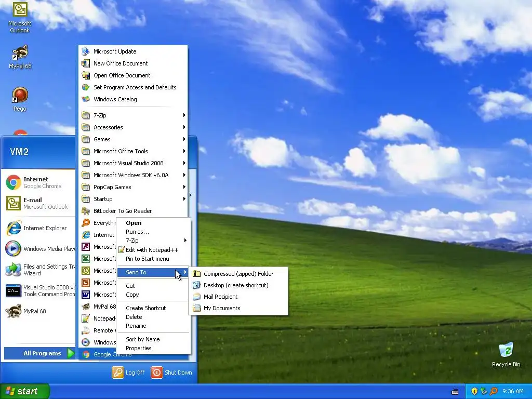Click Set Program Access and Defaults icon

point(86,87)
